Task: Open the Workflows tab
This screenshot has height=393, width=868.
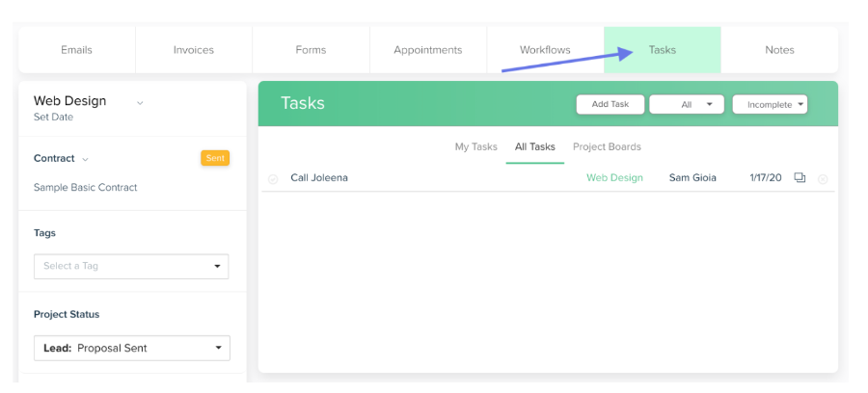Action: click(x=545, y=50)
